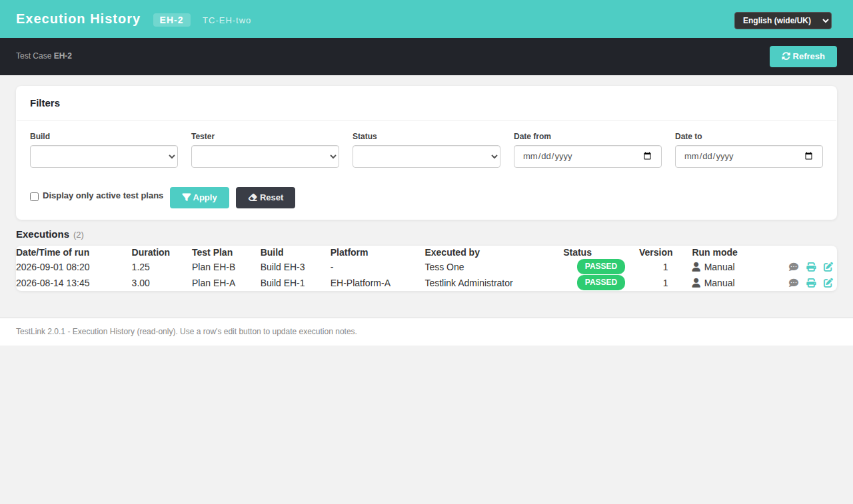Open the Status filter dropdown
Viewport: 853px width, 504px height.
[426, 156]
